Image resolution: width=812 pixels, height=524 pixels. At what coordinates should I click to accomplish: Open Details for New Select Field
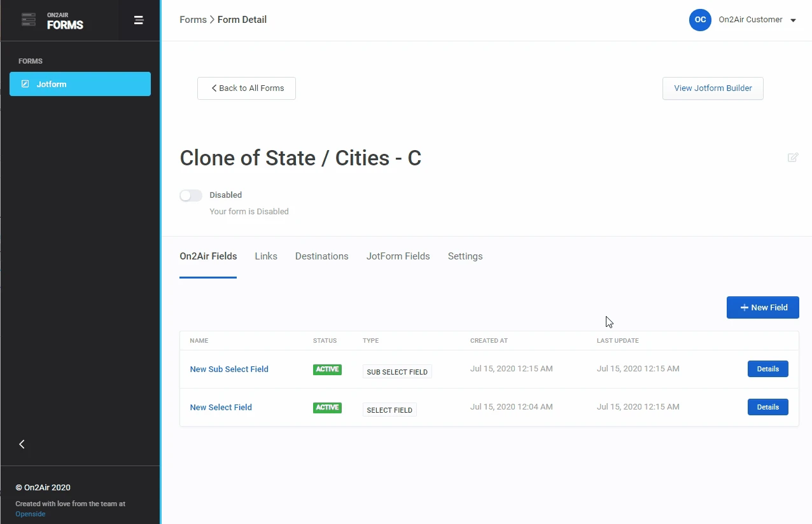point(767,407)
